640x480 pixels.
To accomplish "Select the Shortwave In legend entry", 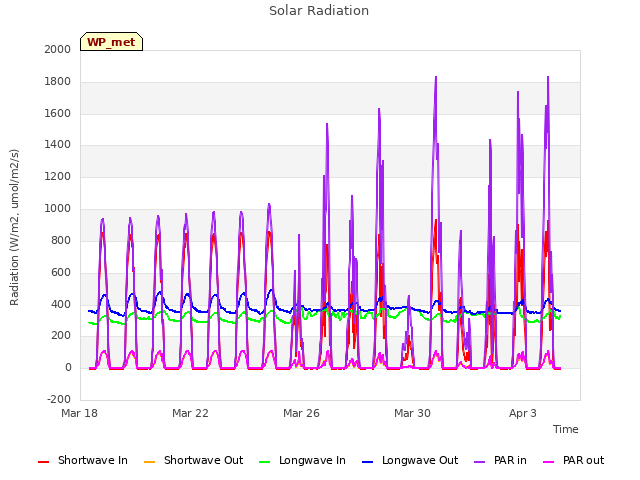I will pyautogui.click(x=83, y=460).
